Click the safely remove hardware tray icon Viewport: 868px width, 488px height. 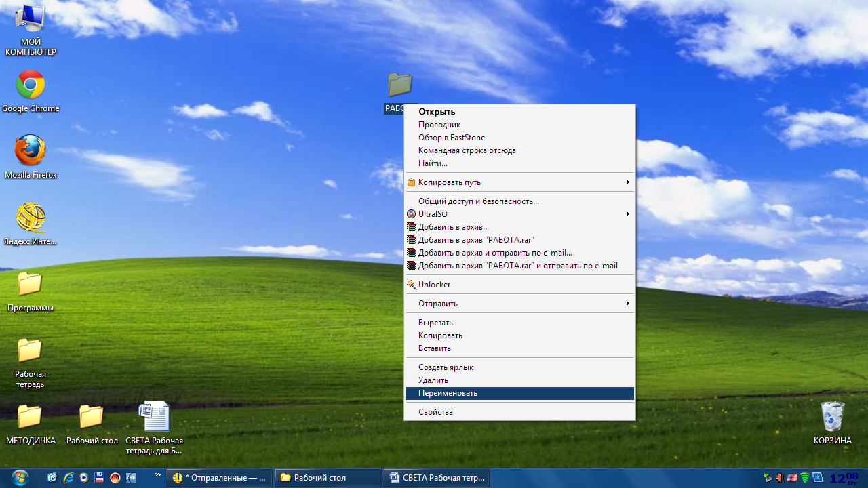point(768,478)
